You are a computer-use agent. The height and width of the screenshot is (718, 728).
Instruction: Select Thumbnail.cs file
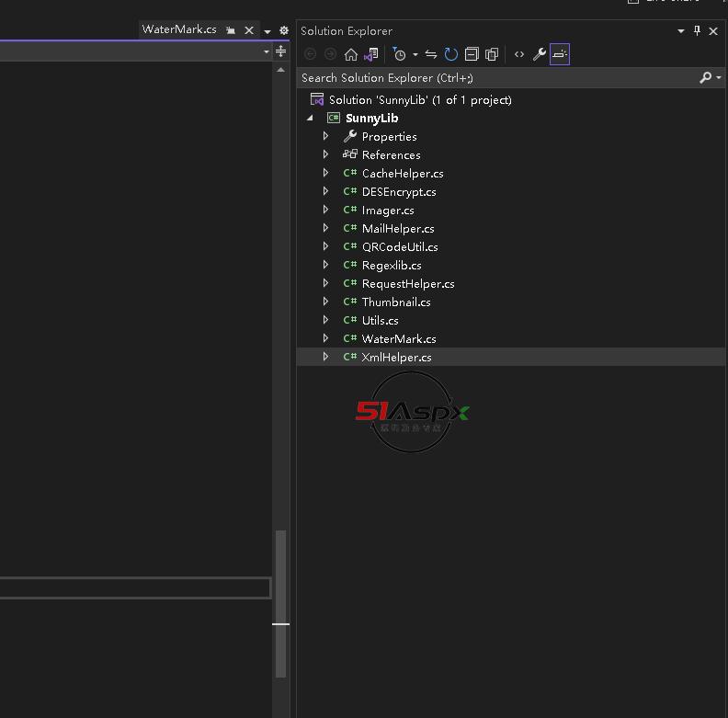click(396, 302)
